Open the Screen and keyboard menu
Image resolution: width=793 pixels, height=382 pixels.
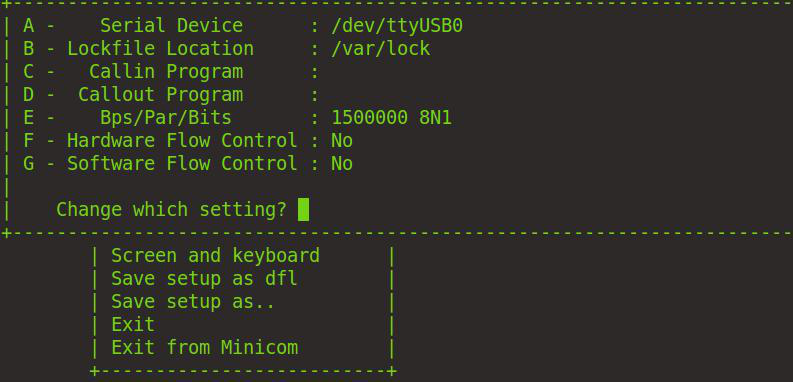[x=215, y=255]
